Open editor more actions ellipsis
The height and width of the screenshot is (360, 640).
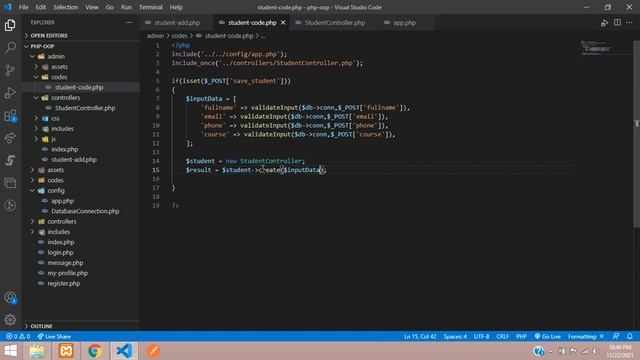pyautogui.click(x=629, y=23)
